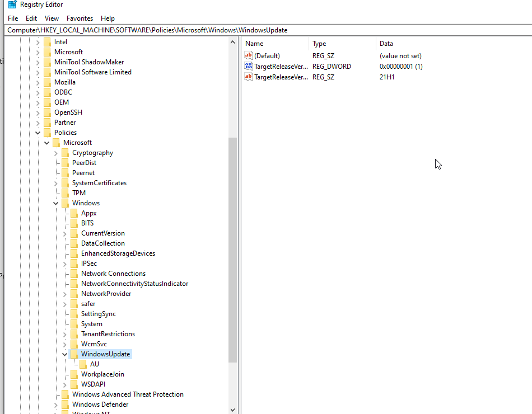This screenshot has height=414, width=532.
Task: Sort values by Type column header
Action: pyautogui.click(x=342, y=44)
